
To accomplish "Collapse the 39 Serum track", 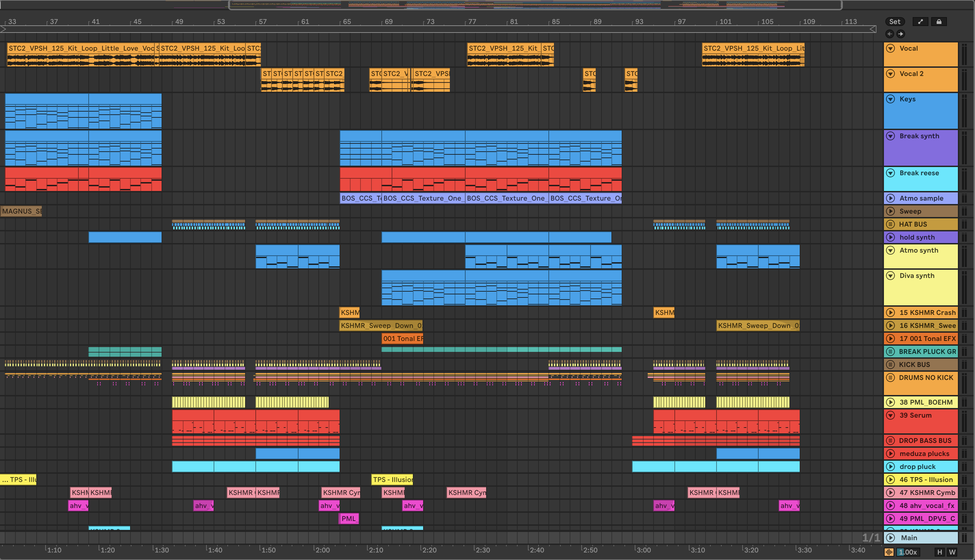I will coord(891,415).
